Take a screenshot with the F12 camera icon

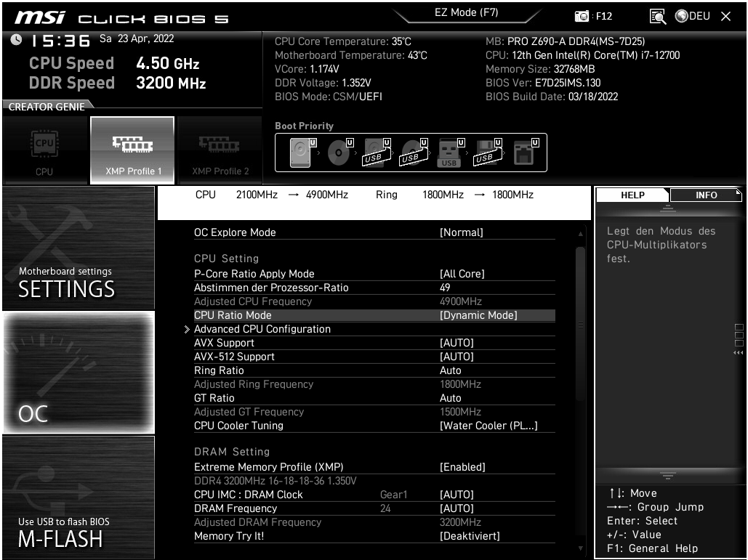coord(582,17)
